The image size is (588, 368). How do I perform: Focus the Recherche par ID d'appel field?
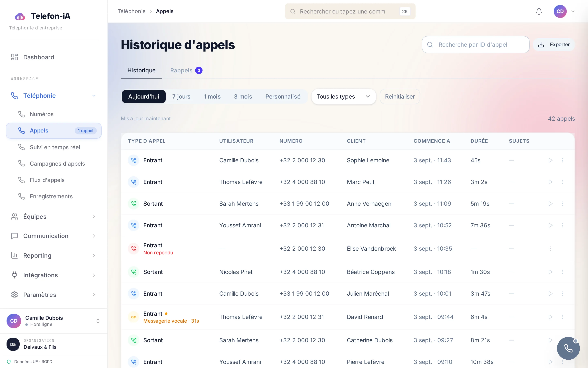click(476, 45)
